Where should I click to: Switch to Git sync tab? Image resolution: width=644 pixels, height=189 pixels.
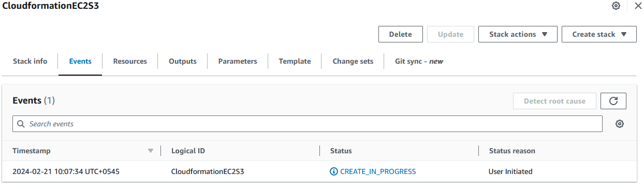(x=419, y=61)
